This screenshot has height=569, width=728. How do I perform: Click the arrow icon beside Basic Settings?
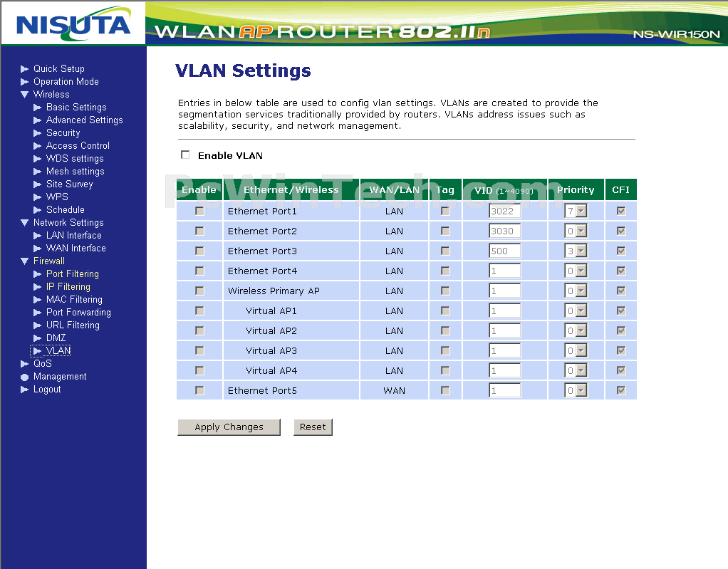(38, 108)
